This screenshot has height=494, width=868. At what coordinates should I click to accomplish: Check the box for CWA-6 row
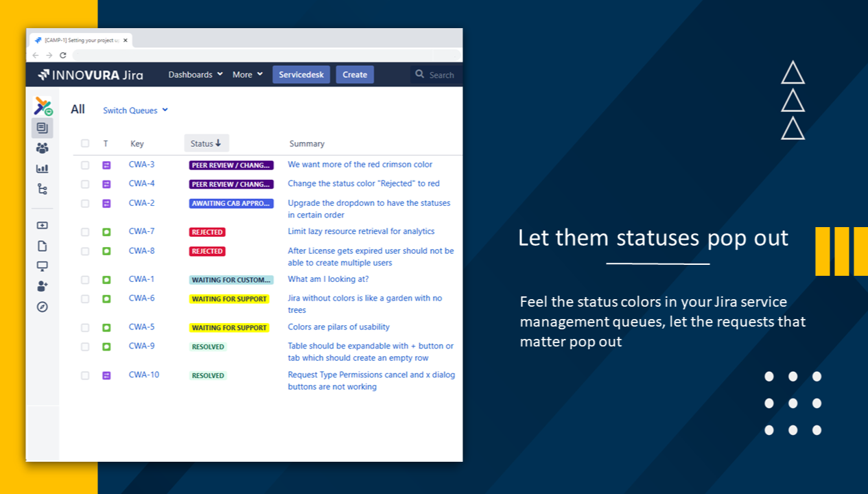(85, 299)
